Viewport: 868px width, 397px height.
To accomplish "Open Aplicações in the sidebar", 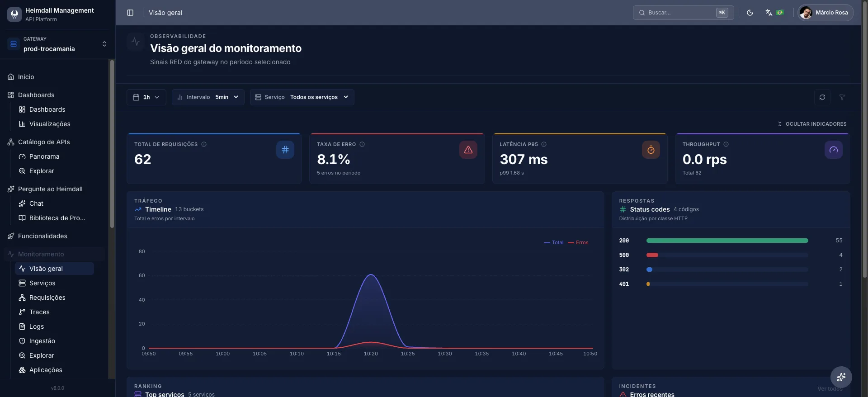I will pos(54,370).
